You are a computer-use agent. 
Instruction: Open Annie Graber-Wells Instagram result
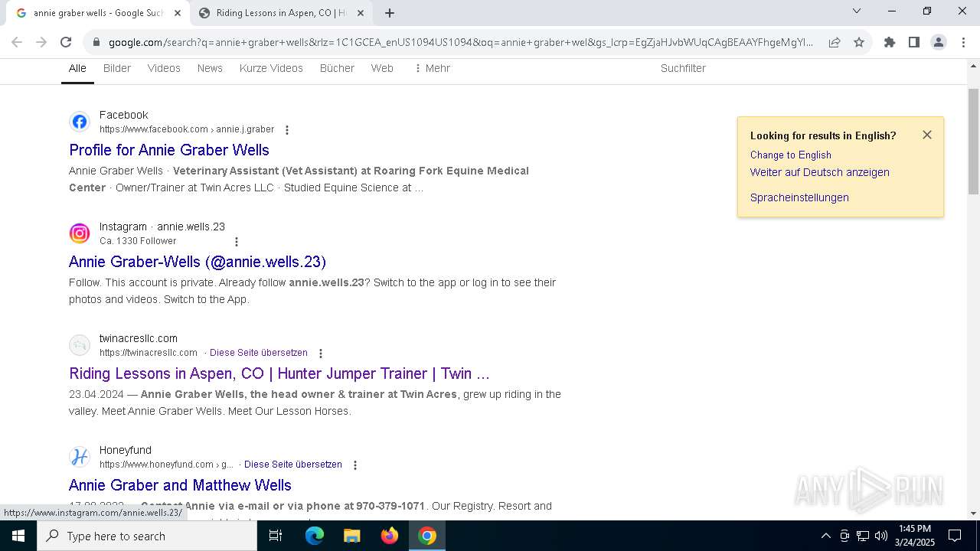(x=198, y=262)
